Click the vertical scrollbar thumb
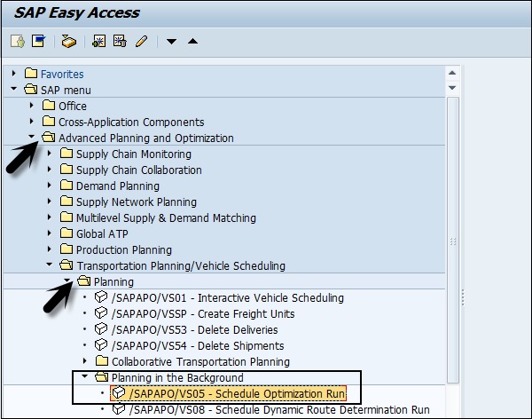This screenshot has width=532, height=419. [x=452, y=241]
